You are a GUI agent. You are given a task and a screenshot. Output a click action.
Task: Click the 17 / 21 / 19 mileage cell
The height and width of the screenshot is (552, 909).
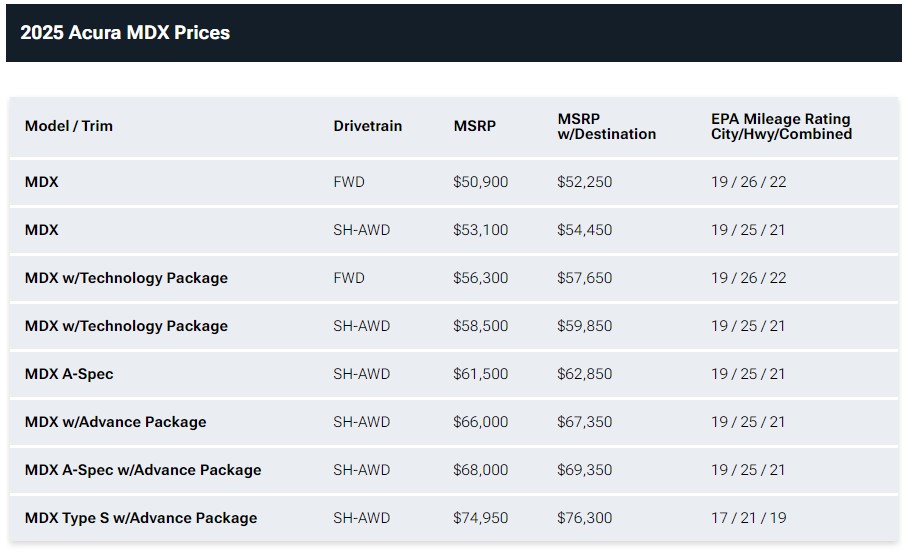748,518
